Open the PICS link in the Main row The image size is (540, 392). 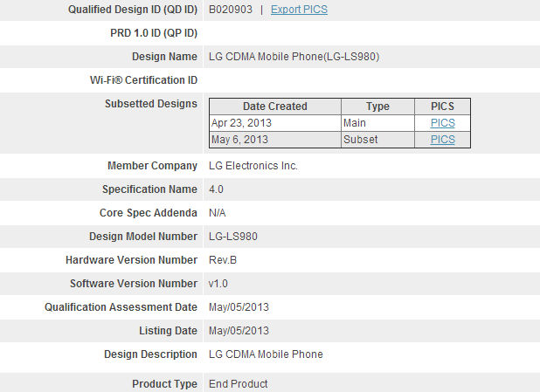[442, 123]
